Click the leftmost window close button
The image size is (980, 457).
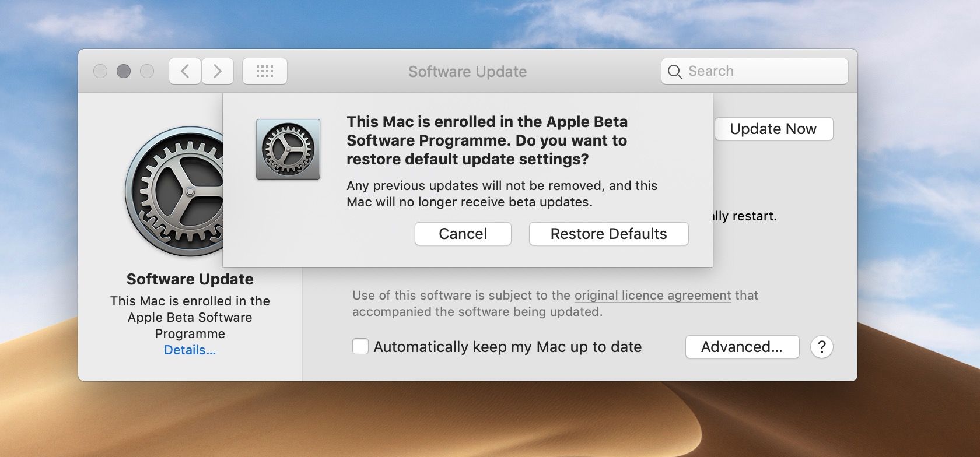tap(100, 71)
